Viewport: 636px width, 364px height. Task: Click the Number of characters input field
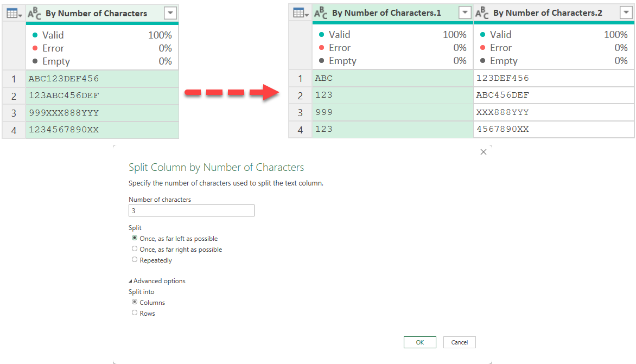point(191,210)
